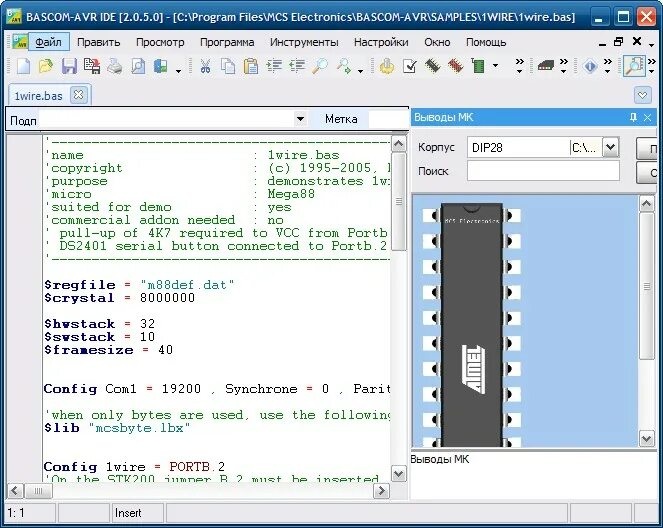Click the Save As toolbar icon
This screenshot has height=528, width=663.
92,66
